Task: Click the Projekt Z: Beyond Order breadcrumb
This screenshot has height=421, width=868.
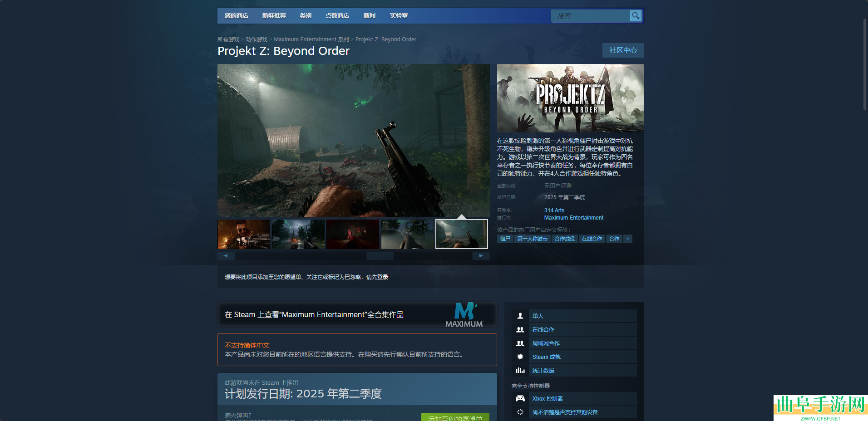Action: tap(386, 39)
